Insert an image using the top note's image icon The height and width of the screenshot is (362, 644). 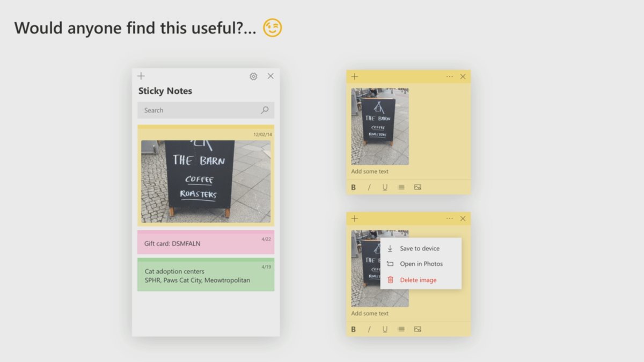[x=417, y=187]
